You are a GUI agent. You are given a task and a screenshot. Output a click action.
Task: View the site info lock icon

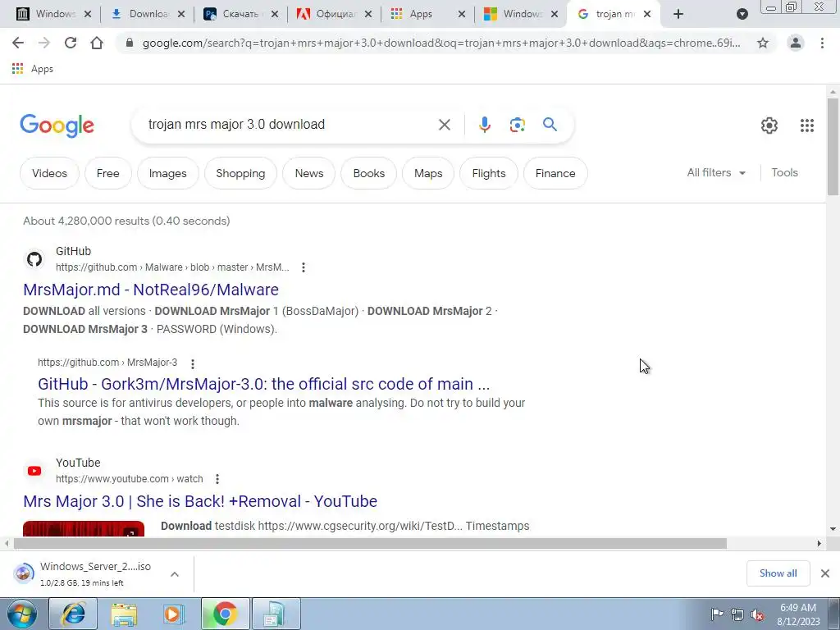(129, 43)
